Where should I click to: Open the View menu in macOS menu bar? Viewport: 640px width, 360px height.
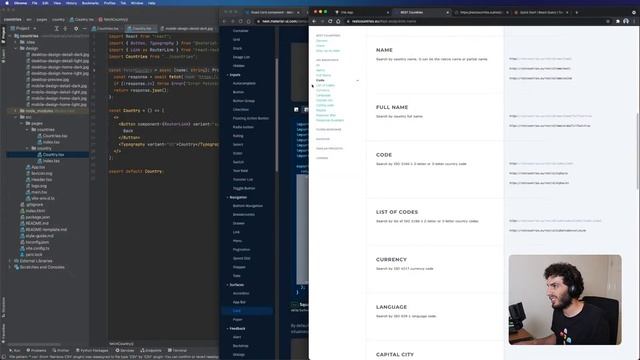pyautogui.click(x=57, y=3)
